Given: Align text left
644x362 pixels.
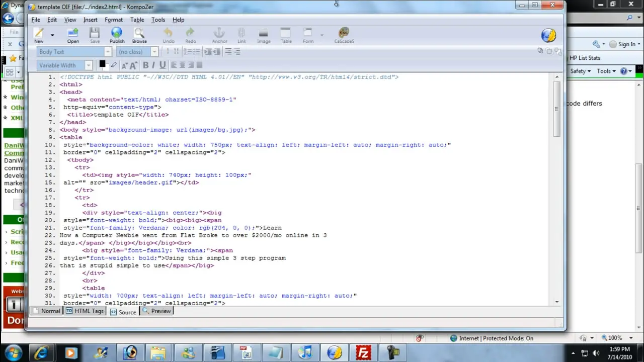Looking at the screenshot, I should tap(174, 65).
